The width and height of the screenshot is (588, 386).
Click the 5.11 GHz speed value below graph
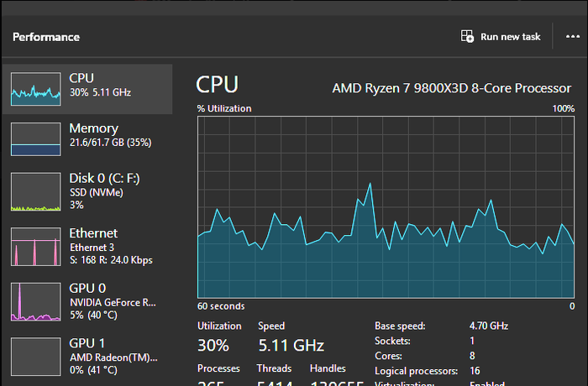pos(291,345)
